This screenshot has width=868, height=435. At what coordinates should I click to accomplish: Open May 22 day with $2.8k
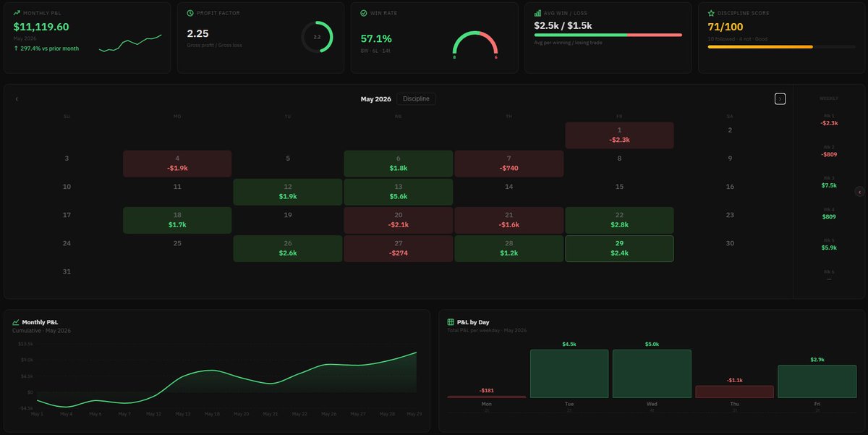click(x=619, y=220)
